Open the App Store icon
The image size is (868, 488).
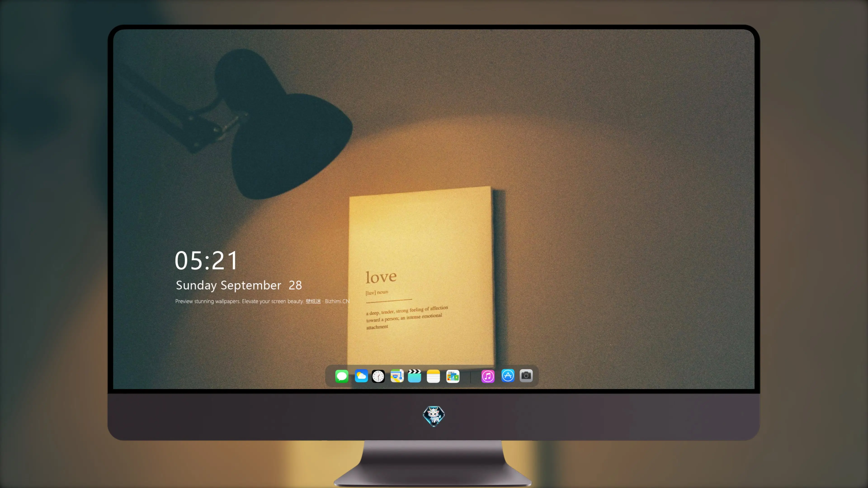point(508,375)
